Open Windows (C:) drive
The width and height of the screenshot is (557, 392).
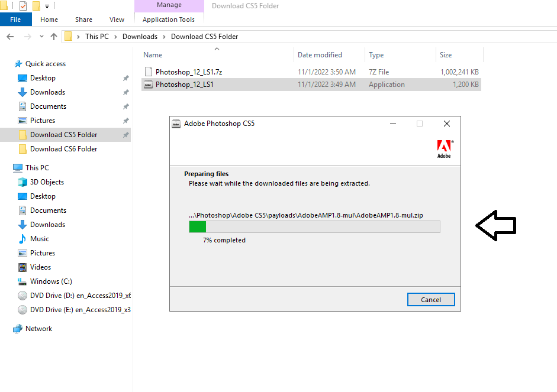click(x=51, y=281)
